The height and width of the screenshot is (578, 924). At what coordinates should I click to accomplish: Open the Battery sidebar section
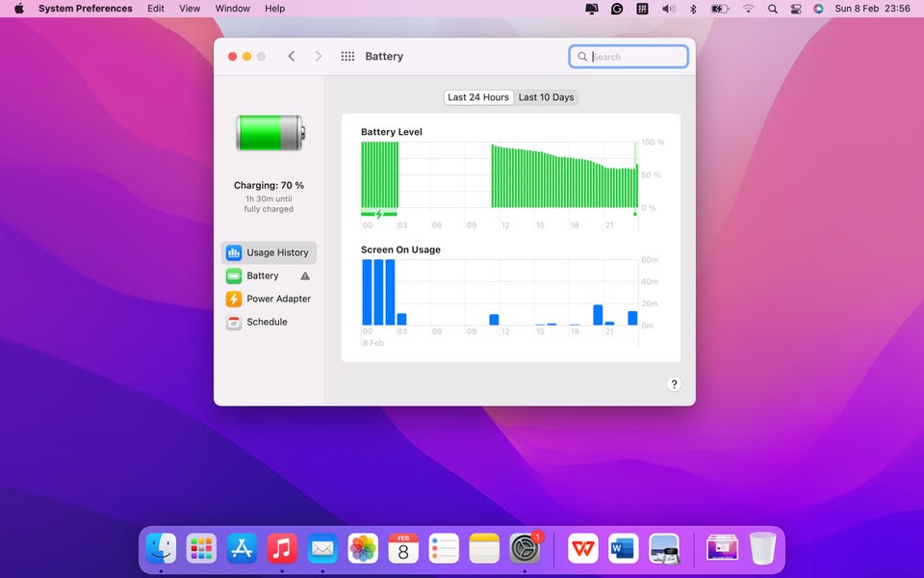point(262,276)
